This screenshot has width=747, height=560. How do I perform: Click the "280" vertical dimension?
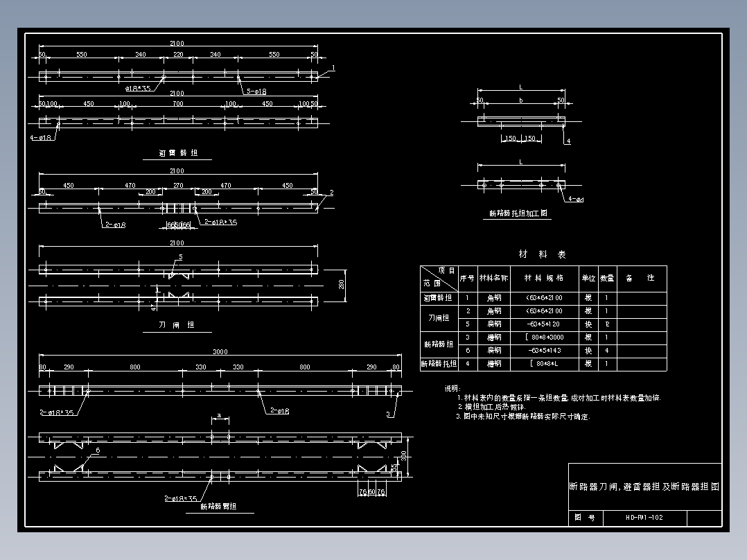tap(342, 285)
